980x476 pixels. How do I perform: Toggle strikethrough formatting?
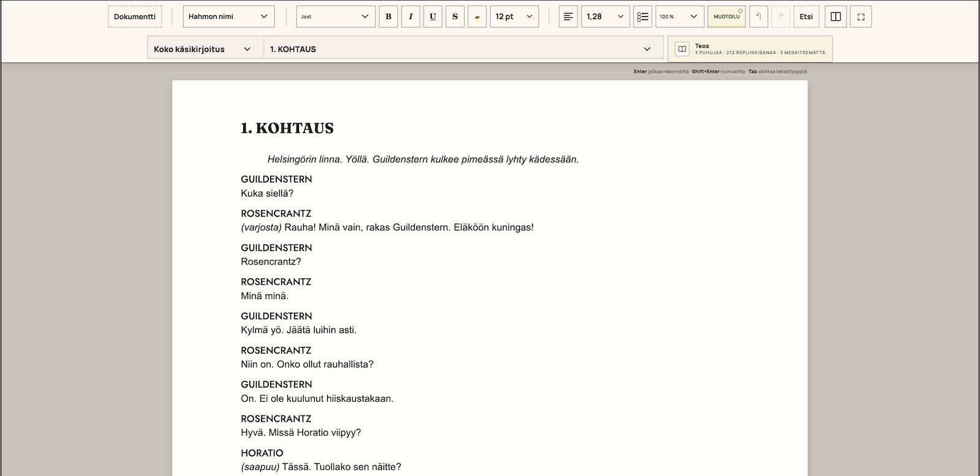[454, 17]
